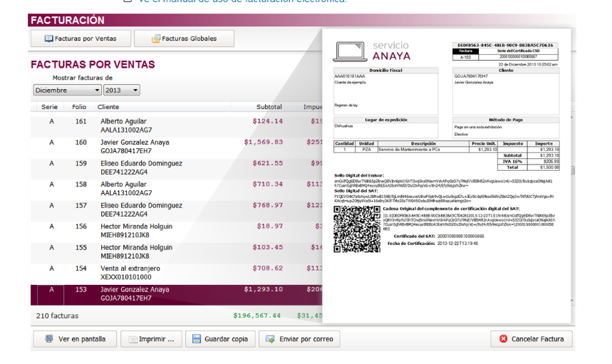Click the Enviar por correo button
The height and width of the screenshot is (364, 612).
point(299,339)
